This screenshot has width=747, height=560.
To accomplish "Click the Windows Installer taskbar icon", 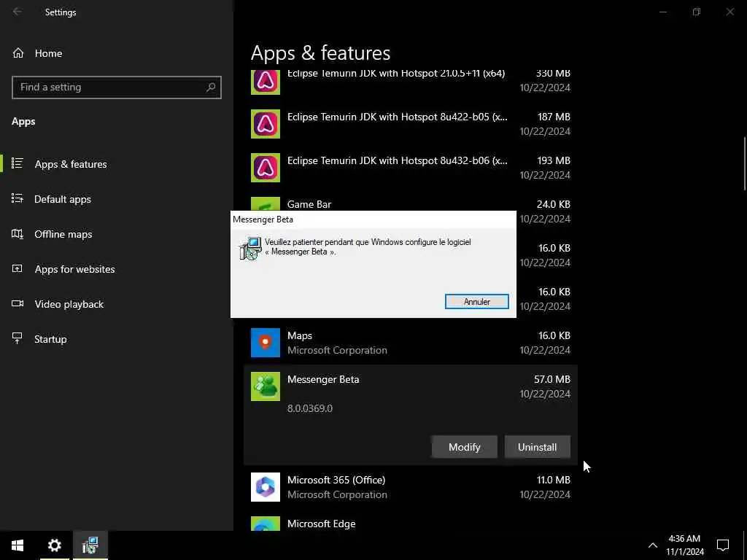I will pos(90,545).
